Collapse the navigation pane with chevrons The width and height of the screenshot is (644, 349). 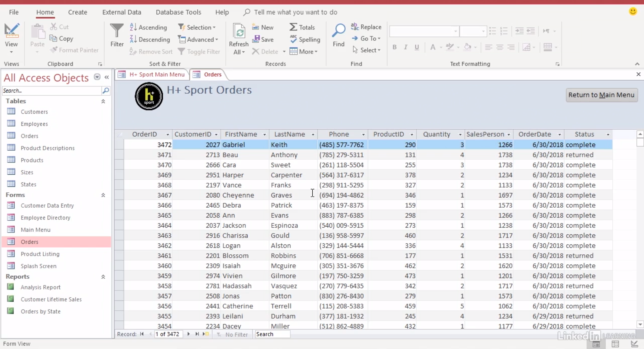(x=107, y=77)
